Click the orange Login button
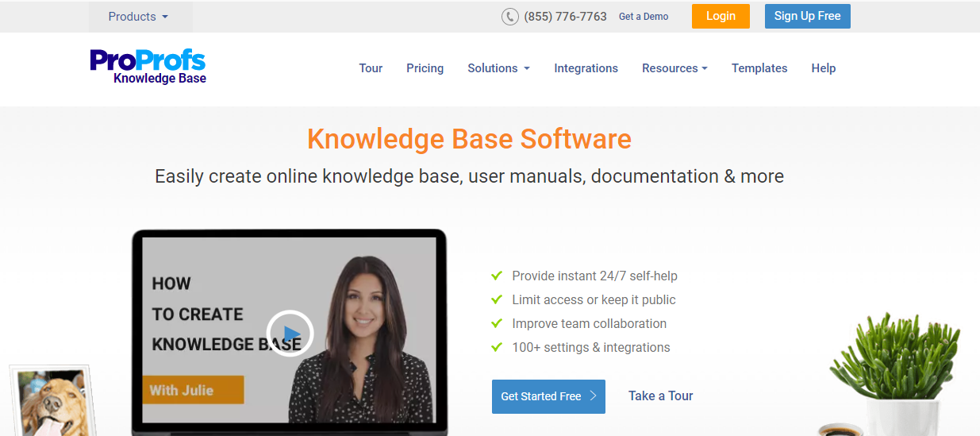 coord(721,16)
